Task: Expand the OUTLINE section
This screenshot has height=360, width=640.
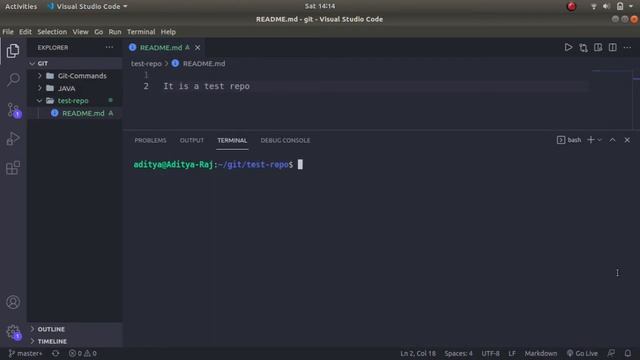Action: tap(75, 329)
